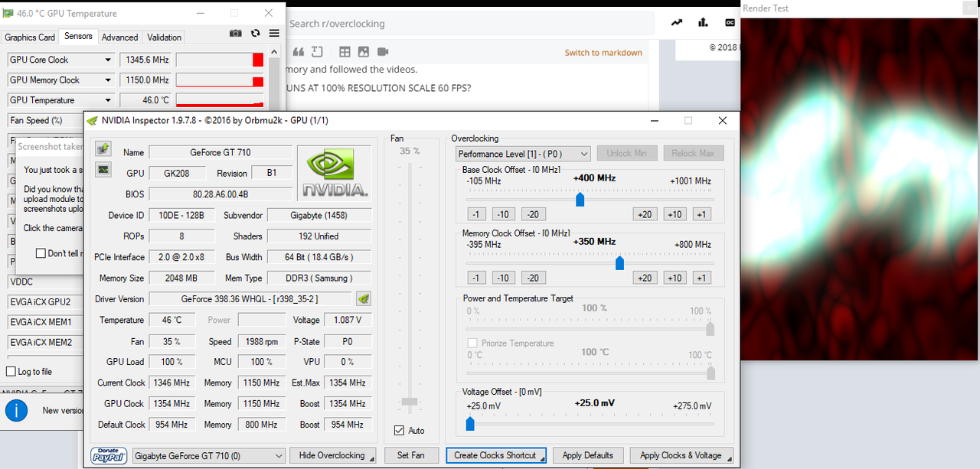The width and height of the screenshot is (980, 469).
Task: Click Base Clock Offset +10 button
Action: 675,214
